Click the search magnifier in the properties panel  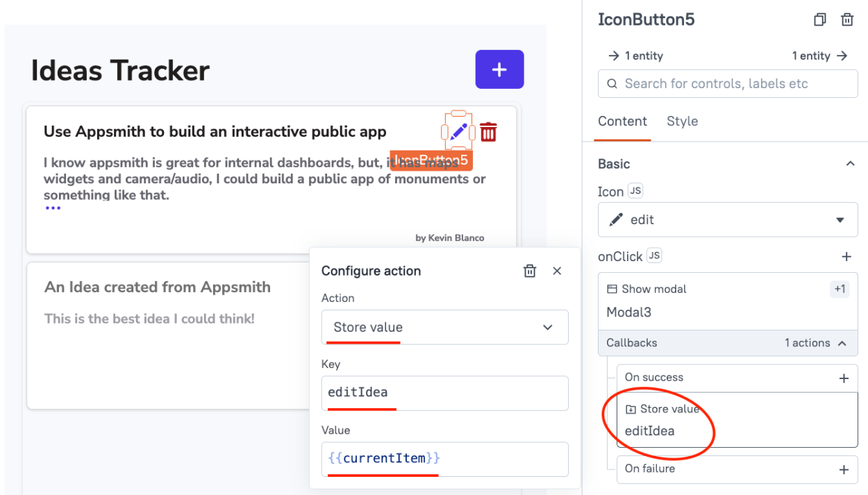[612, 83]
